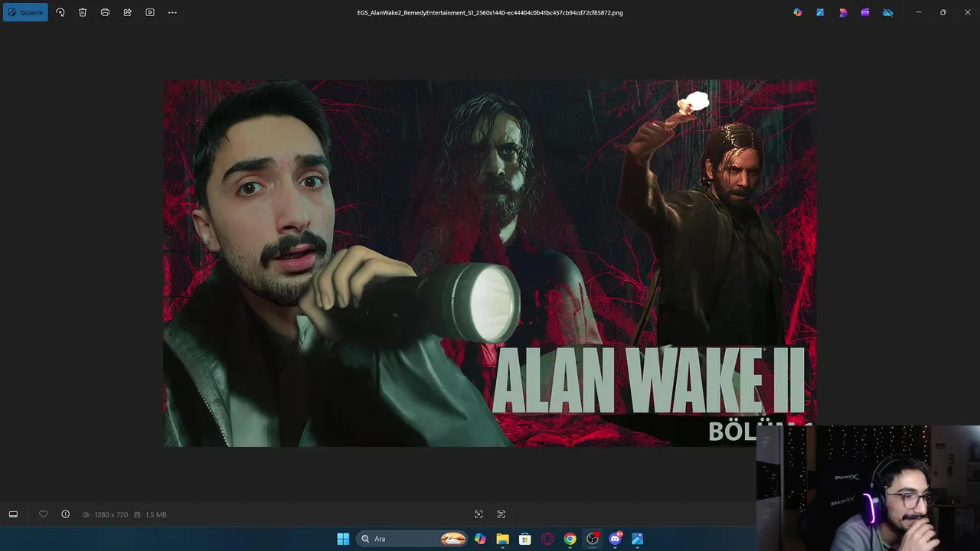Viewport: 980px width, 551px height.
Task: Restore down the Photos window
Action: [x=942, y=12]
